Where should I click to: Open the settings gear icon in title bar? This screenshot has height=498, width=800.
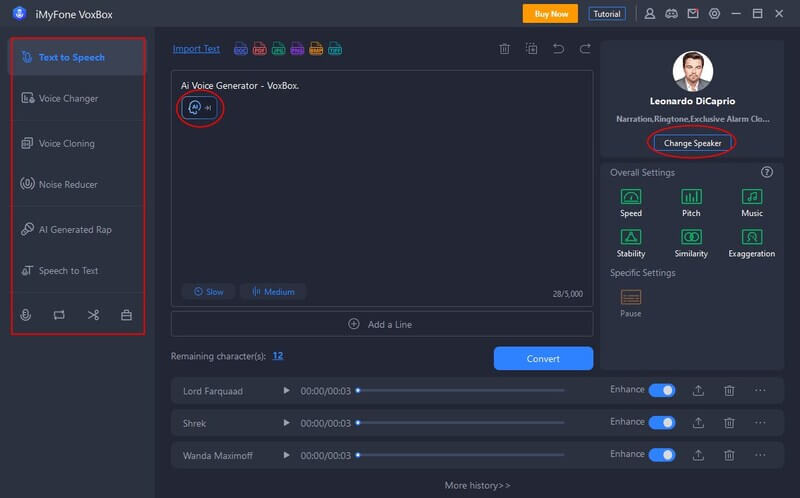(714, 14)
